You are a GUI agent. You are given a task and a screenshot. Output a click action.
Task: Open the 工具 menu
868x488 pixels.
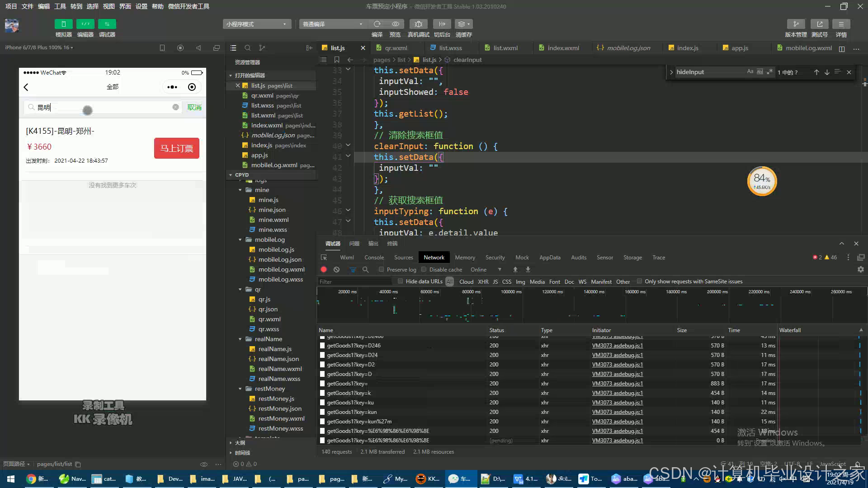coord(60,6)
